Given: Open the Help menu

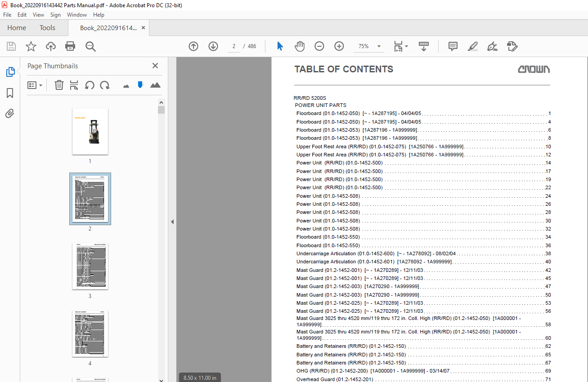Looking at the screenshot, I should point(99,15).
